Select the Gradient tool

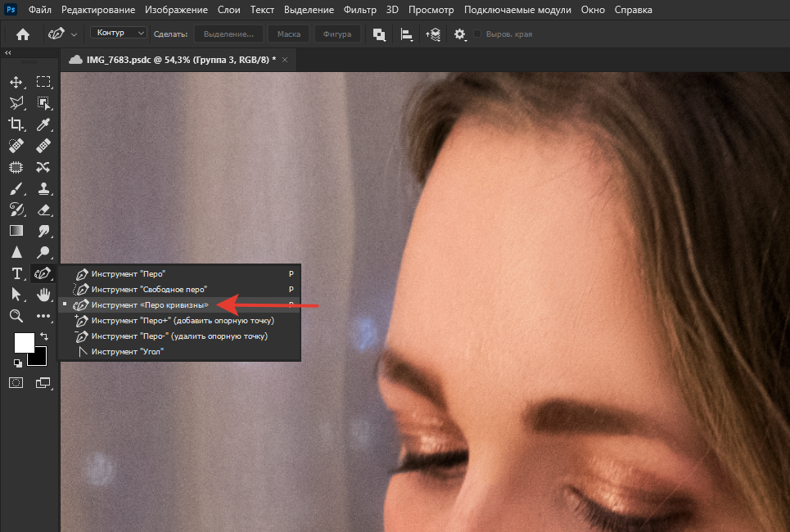tap(16, 231)
